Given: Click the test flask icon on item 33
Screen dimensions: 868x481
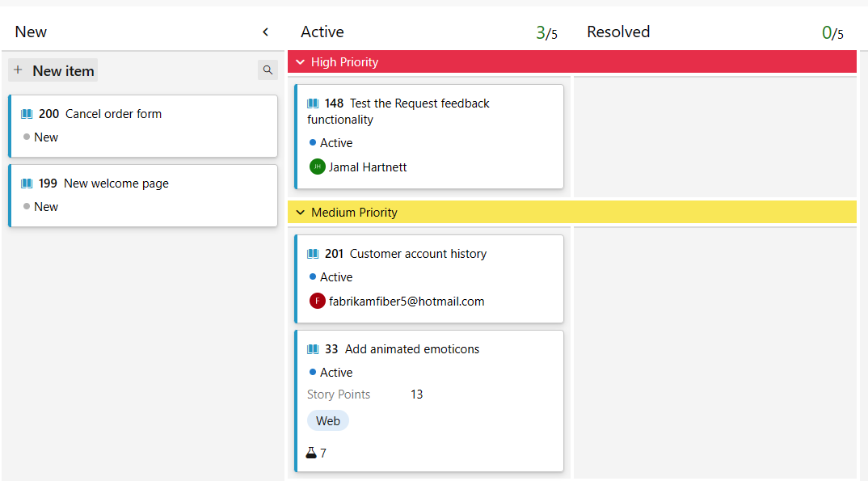Looking at the screenshot, I should (311, 454).
